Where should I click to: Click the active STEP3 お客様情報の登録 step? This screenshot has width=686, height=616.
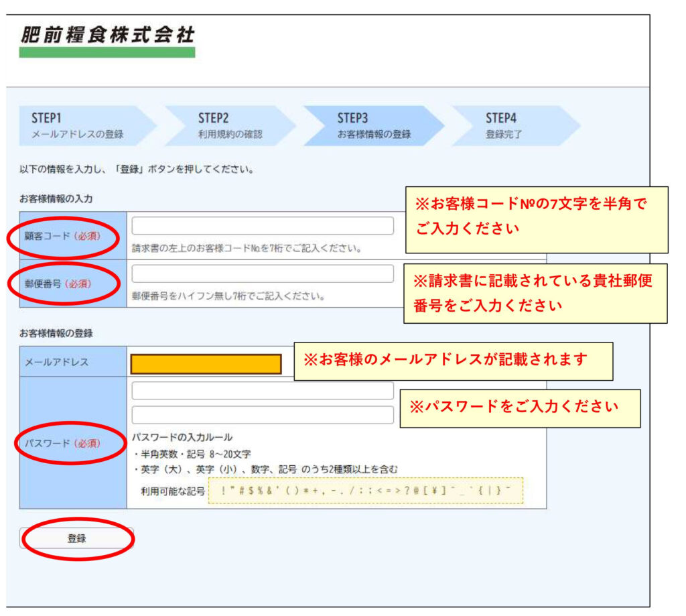[x=373, y=125]
